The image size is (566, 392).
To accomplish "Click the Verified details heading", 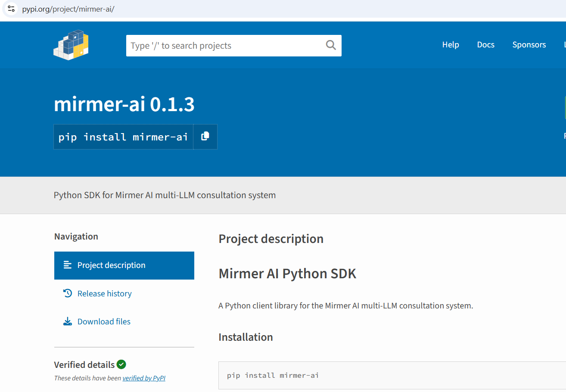I will tap(84, 365).
